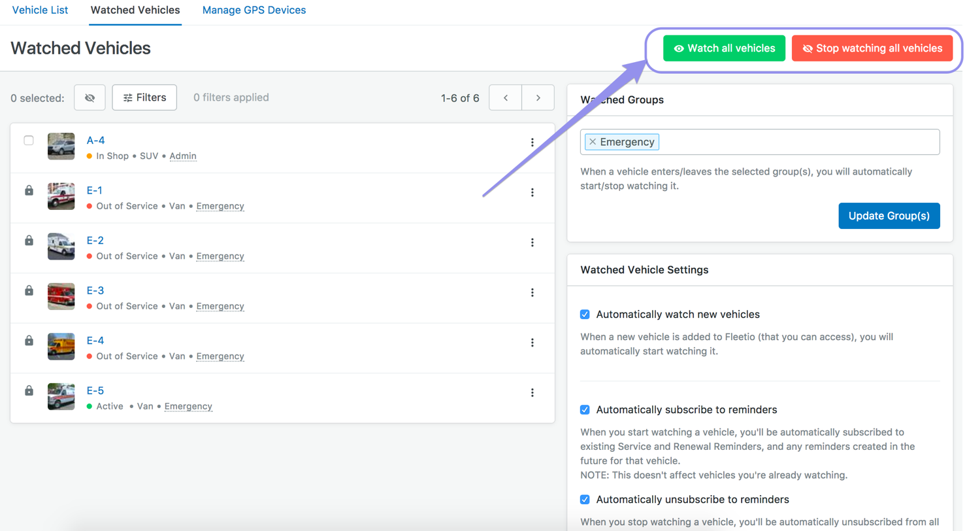Image resolution: width=980 pixels, height=531 pixels.
Task: Go to the next page of vehicles
Action: click(x=538, y=97)
